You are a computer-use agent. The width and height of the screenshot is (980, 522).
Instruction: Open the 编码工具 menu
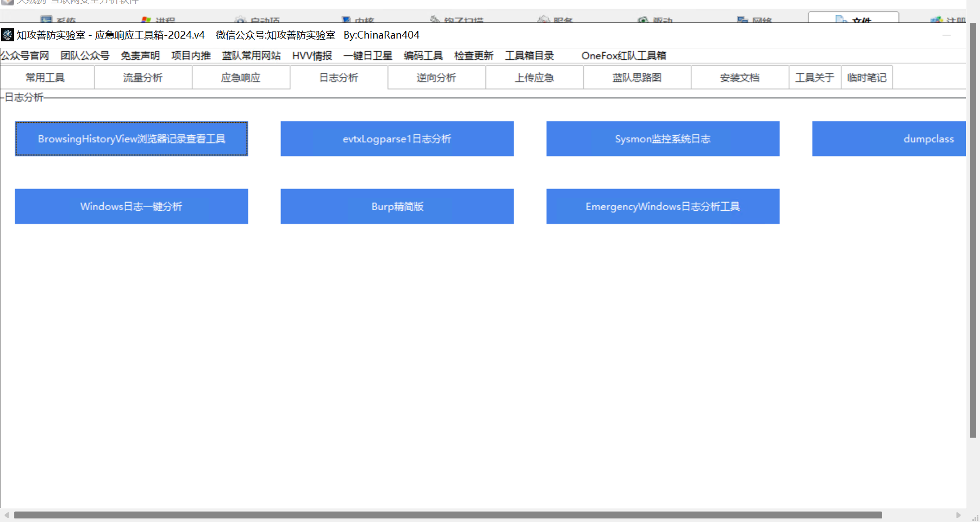[x=423, y=56]
